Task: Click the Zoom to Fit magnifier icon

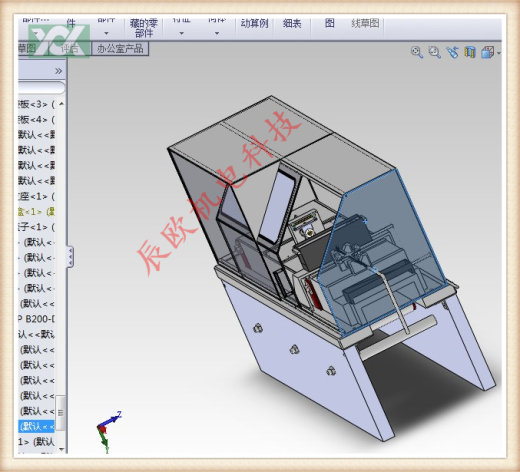Action: [x=417, y=52]
